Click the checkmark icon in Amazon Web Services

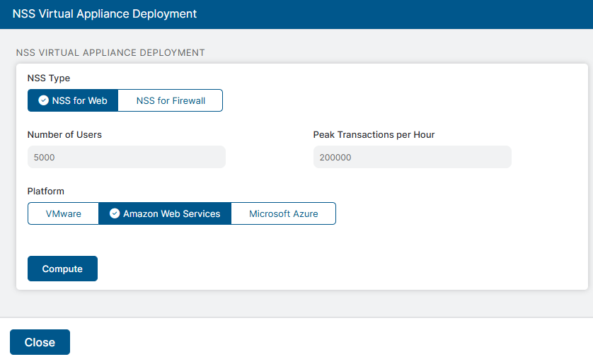pos(115,213)
